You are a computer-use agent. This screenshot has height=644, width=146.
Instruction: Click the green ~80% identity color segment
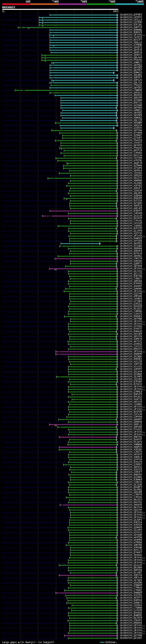point(101,4)
